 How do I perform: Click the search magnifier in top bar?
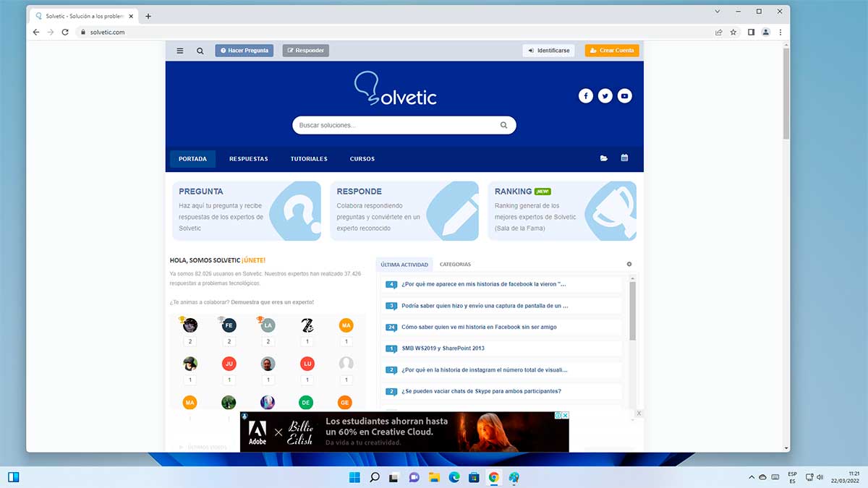[200, 51]
